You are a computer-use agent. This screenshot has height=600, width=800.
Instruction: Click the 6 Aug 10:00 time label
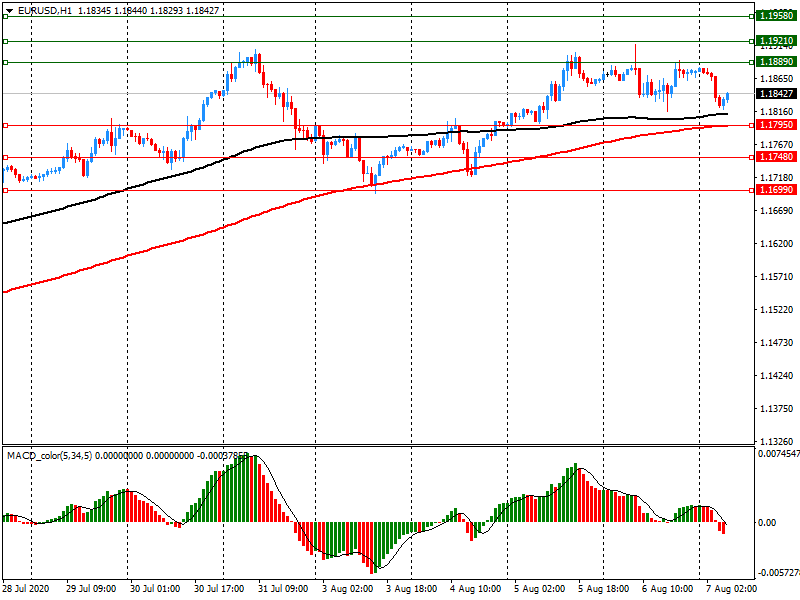667,588
